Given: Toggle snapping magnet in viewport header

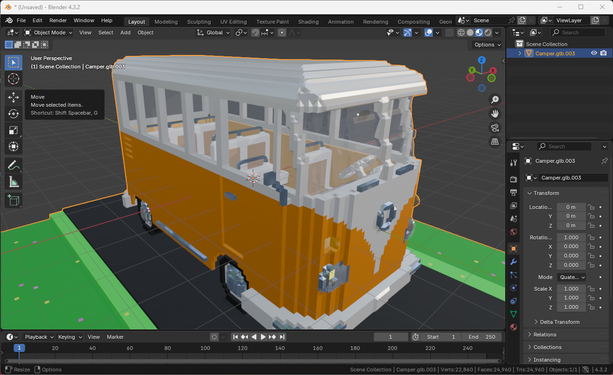Looking at the screenshot, I should pos(255,33).
